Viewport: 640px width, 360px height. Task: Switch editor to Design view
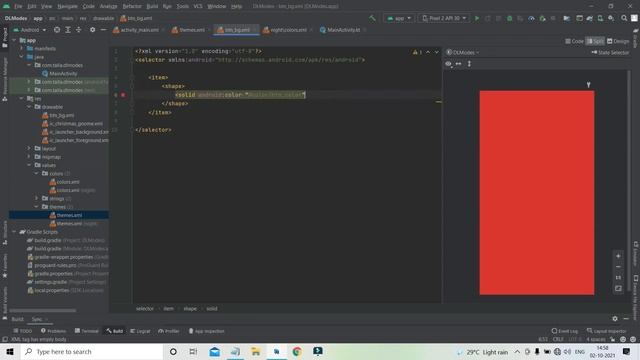[x=618, y=41]
